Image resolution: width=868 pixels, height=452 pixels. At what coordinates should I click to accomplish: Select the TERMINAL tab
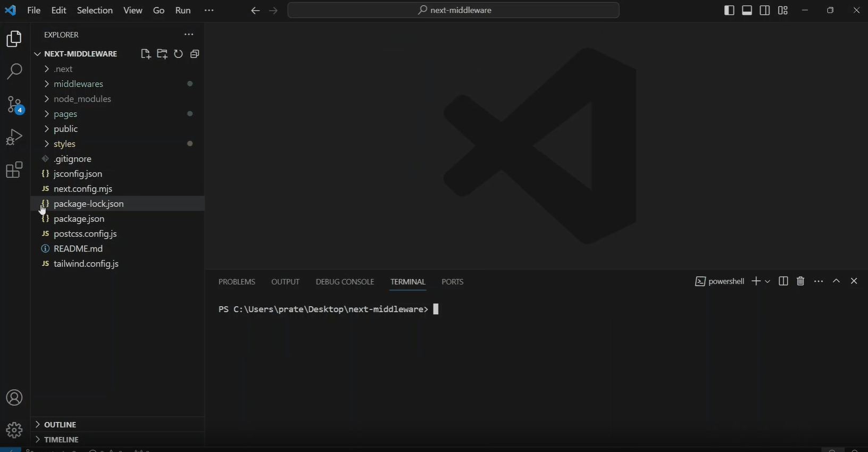tap(408, 282)
